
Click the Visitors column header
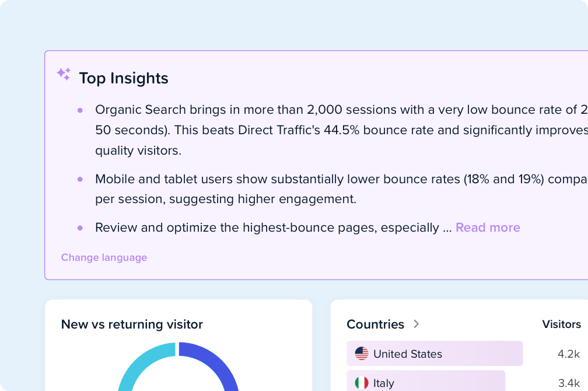[x=561, y=324]
